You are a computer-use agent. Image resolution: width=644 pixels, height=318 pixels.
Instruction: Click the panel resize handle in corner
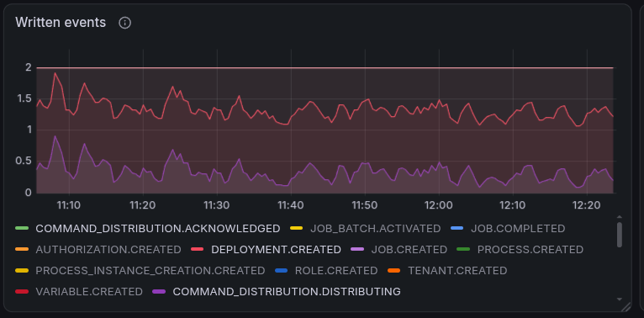[626, 306]
